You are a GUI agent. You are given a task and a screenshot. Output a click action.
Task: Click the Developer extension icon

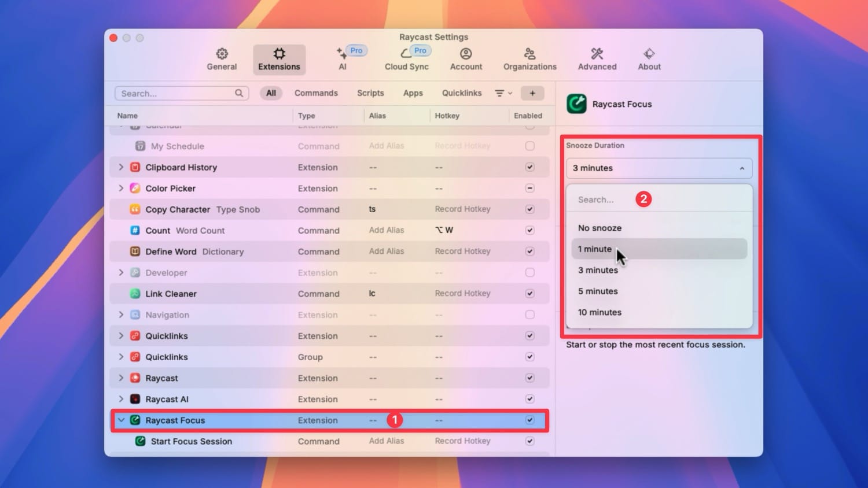click(x=135, y=273)
